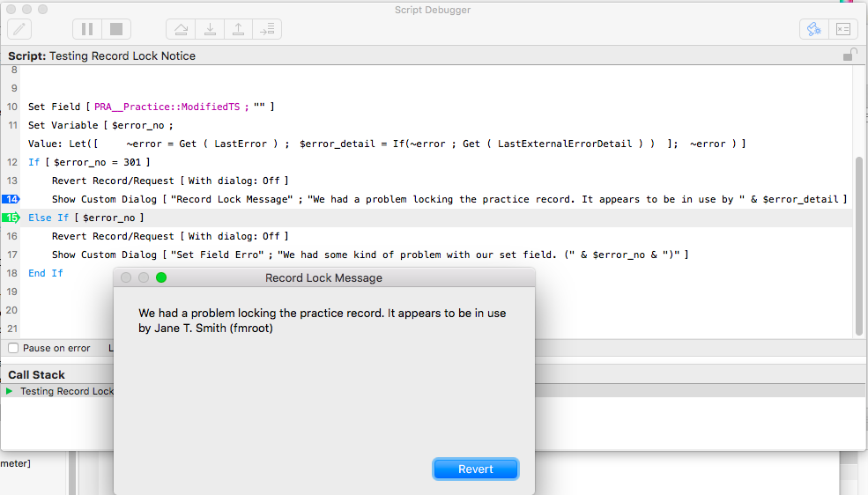868x495 pixels.
Task: Toggle the breakpoint on line 14
Action: click(x=11, y=199)
